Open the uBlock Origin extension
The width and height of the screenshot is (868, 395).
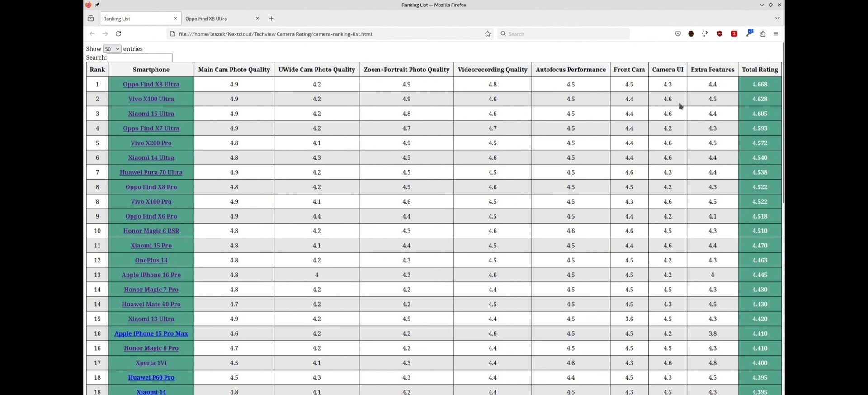pos(719,34)
